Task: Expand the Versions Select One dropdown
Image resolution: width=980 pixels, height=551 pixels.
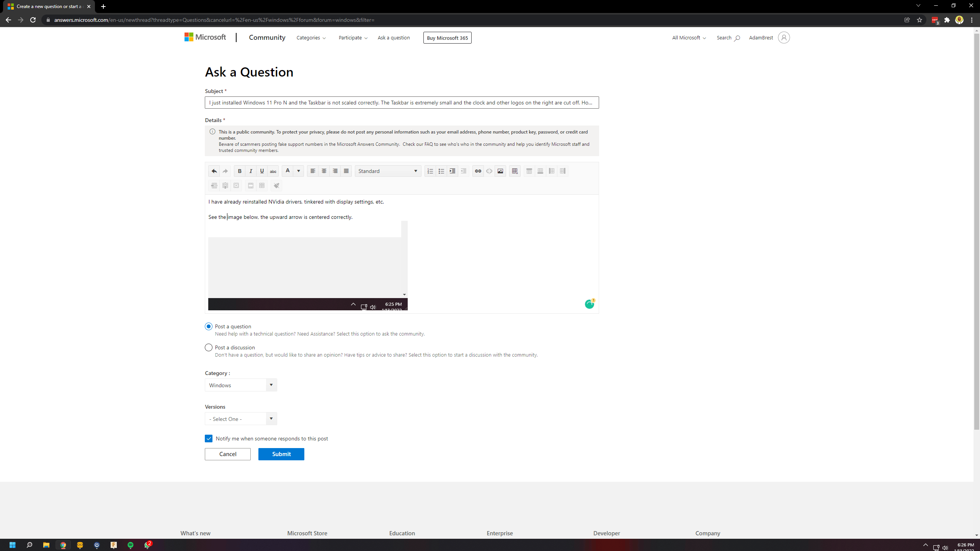Action: point(241,419)
